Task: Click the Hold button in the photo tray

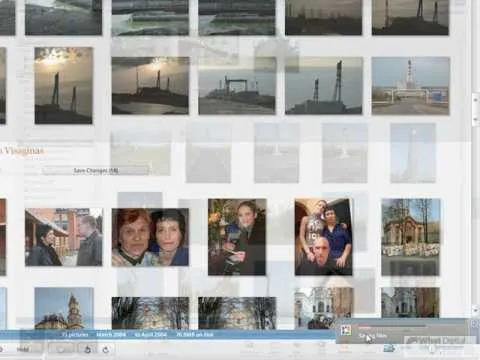Action: [x=23, y=349]
